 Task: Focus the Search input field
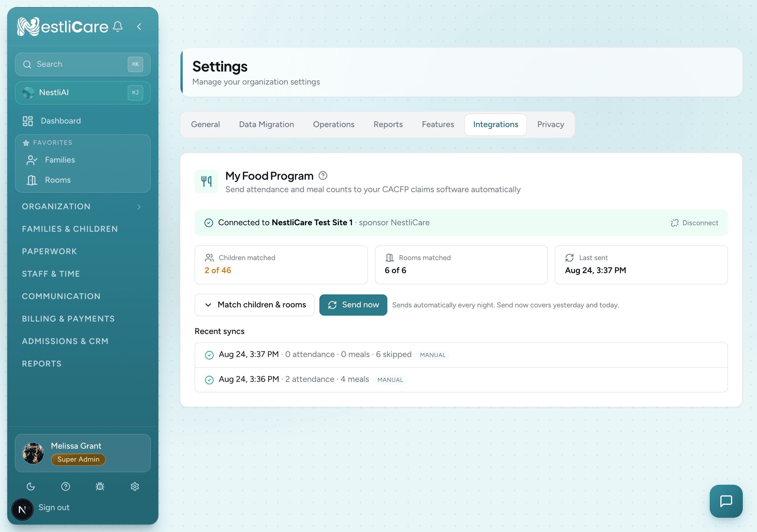pyautogui.click(x=83, y=64)
